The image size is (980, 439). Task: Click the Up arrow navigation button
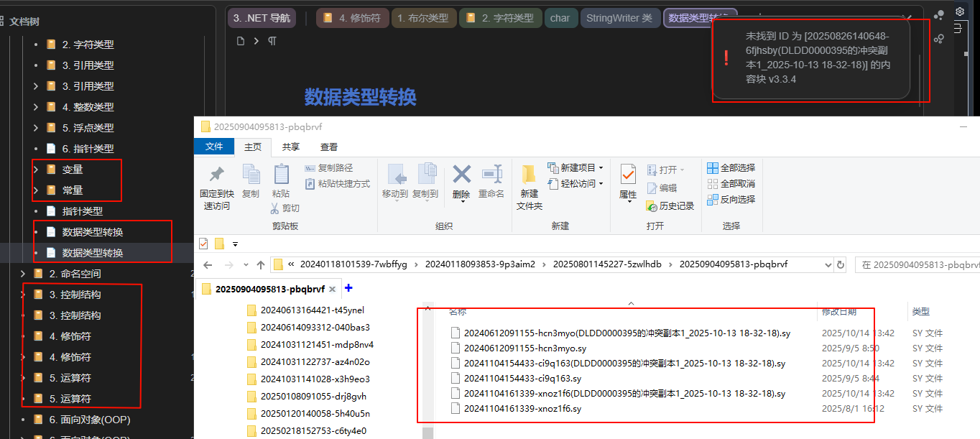[261, 264]
